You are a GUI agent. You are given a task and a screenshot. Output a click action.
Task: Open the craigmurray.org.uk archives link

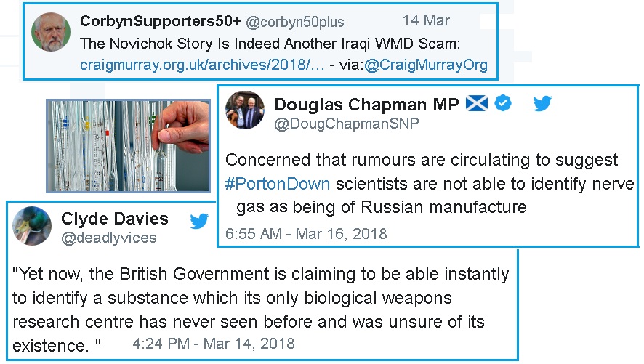coord(202,65)
